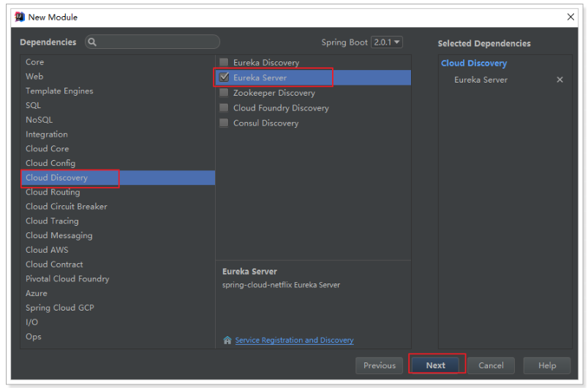
Task: Open the Cloud Core category
Action: tap(118, 148)
